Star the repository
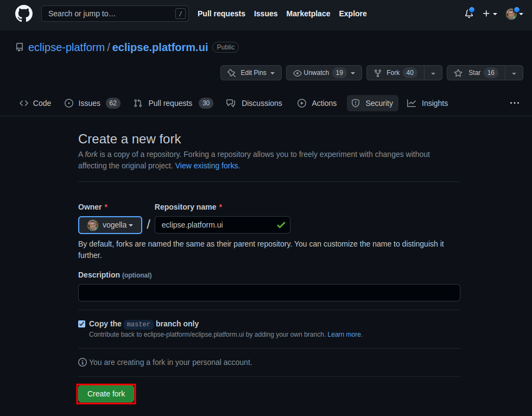 point(476,73)
